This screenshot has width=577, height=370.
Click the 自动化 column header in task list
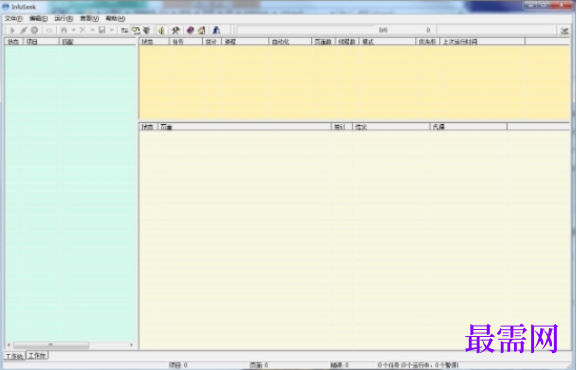290,42
